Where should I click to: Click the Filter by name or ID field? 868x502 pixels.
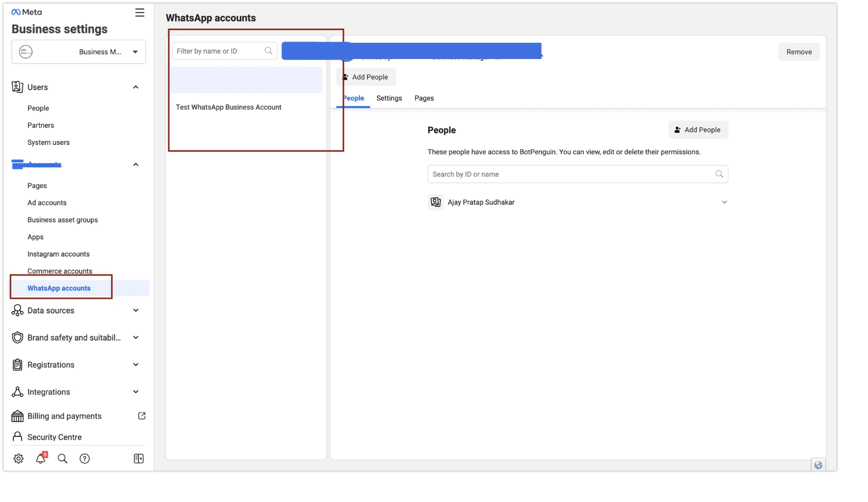click(x=225, y=51)
